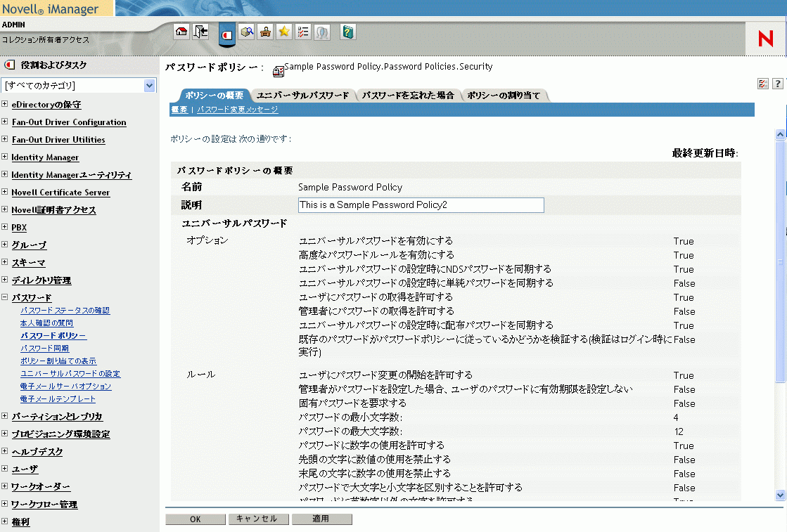Expand the ユーザ node
This screenshot has width=787, height=532.
[4, 468]
